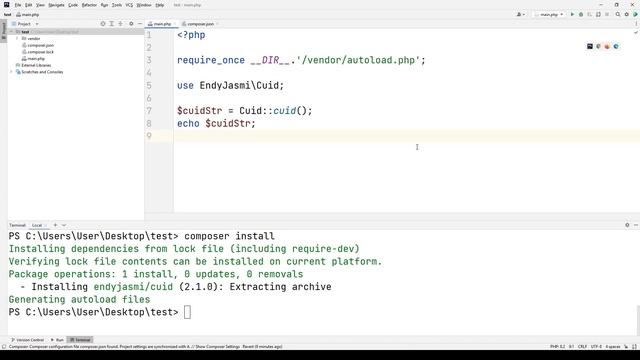Open Project panel options gear
Screen dimensions: 640x360
[131, 24]
